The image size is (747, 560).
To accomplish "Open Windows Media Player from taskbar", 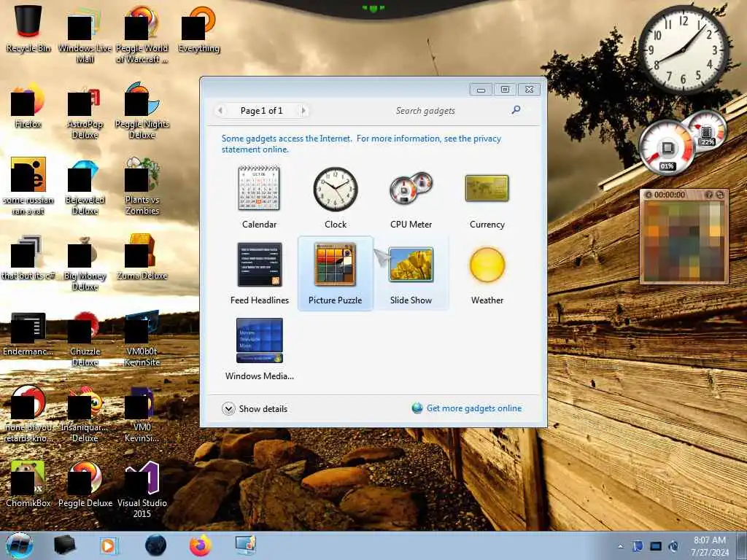I will pyautogui.click(x=109, y=545).
